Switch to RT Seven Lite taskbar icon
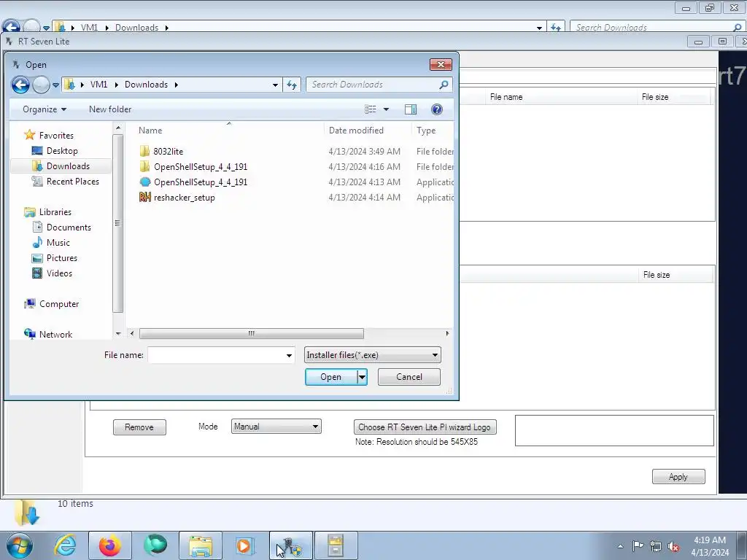 tap(290, 545)
